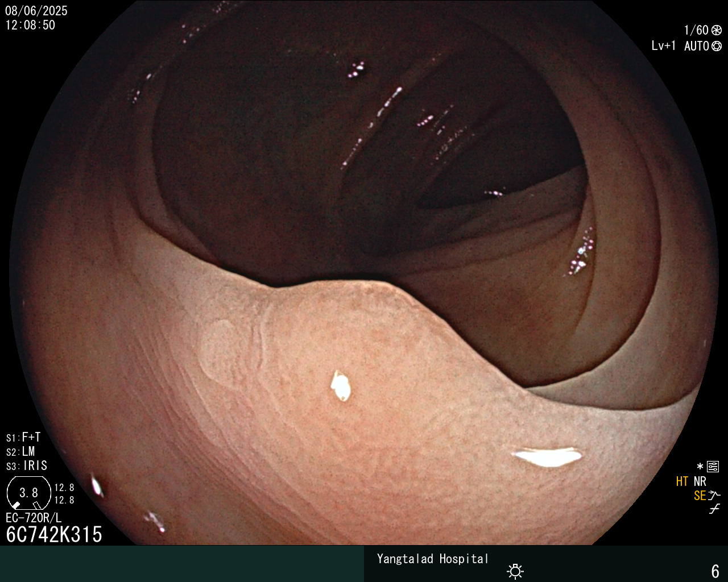Click the sun brightness icon in bottom bar
The image size is (728, 582).
[x=515, y=571]
